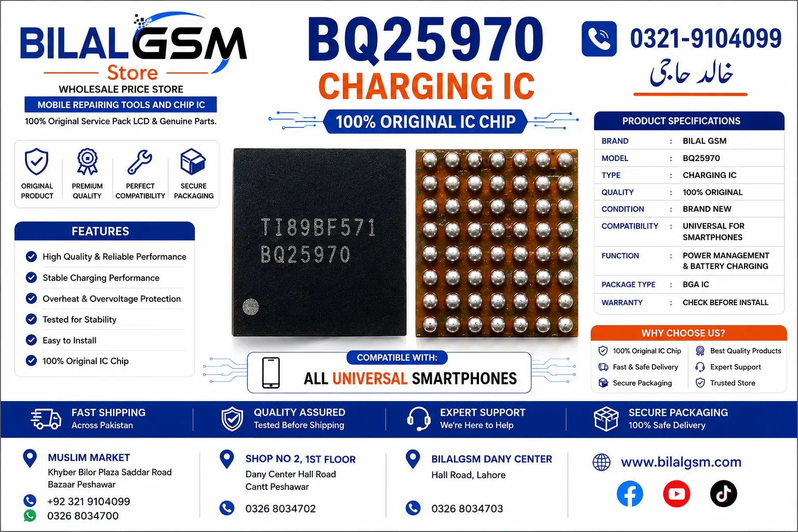Click the checkmark beside Stable Charging Performance

[x=31, y=277]
